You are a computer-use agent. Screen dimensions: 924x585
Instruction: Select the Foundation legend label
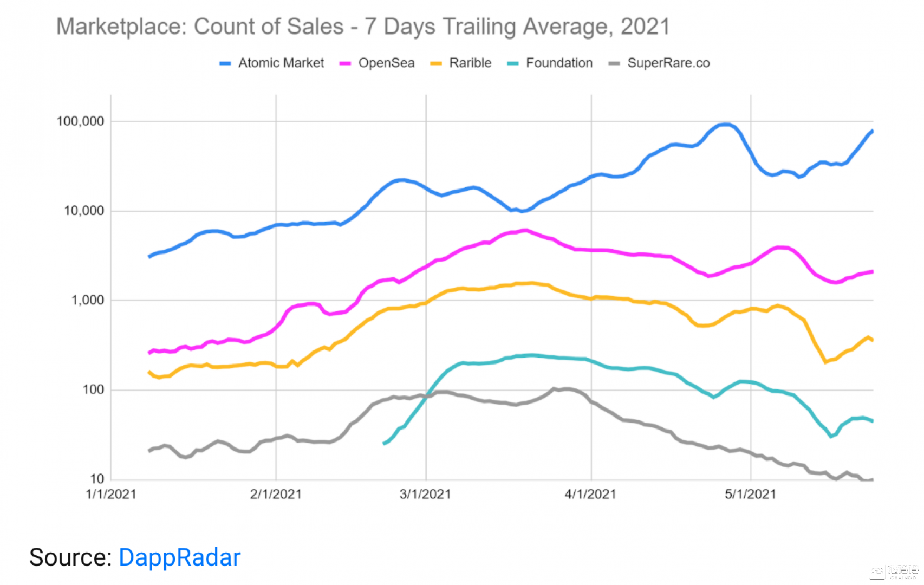point(559,63)
